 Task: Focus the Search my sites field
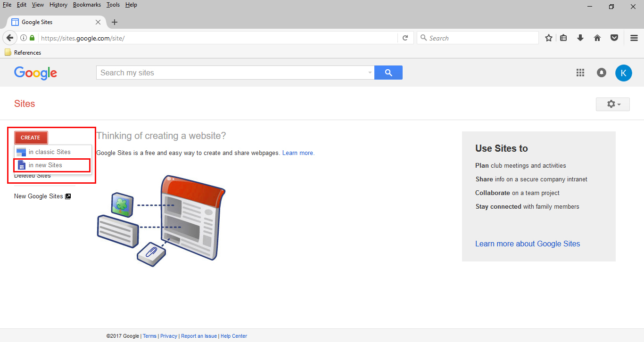coord(231,73)
